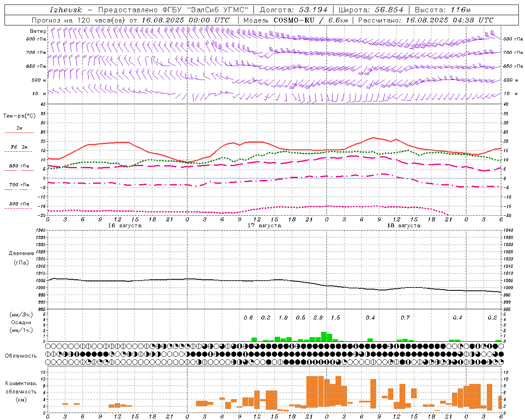Screen dimensions: 525x420
Task: Click the 2.9 three-hour precipitation value
Action: [318, 317]
